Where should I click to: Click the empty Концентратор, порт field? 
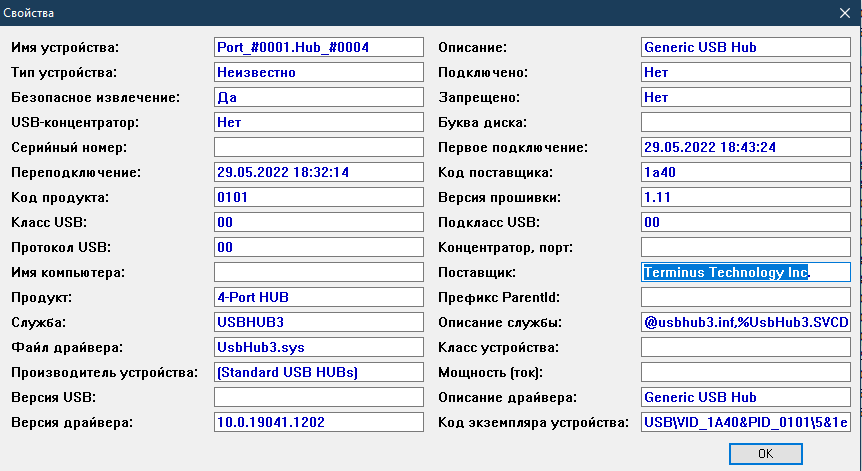point(746,247)
